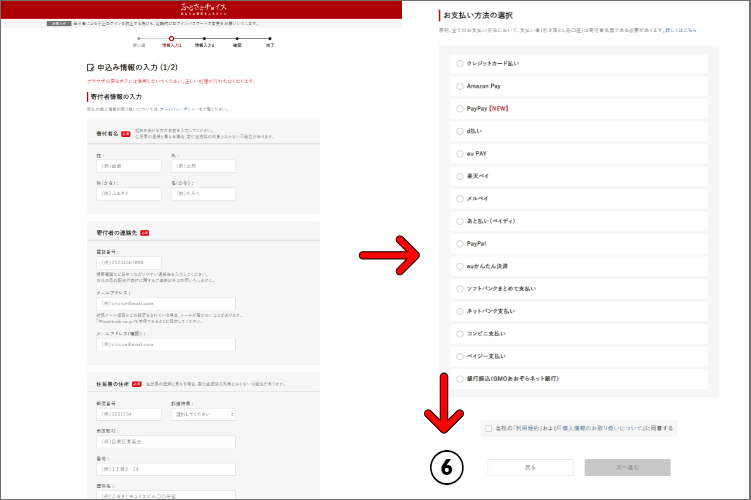Image resolution: width=751 pixels, height=500 pixels.
Task: Click the 申込み情報の入力 edit icon
Action: point(91,65)
